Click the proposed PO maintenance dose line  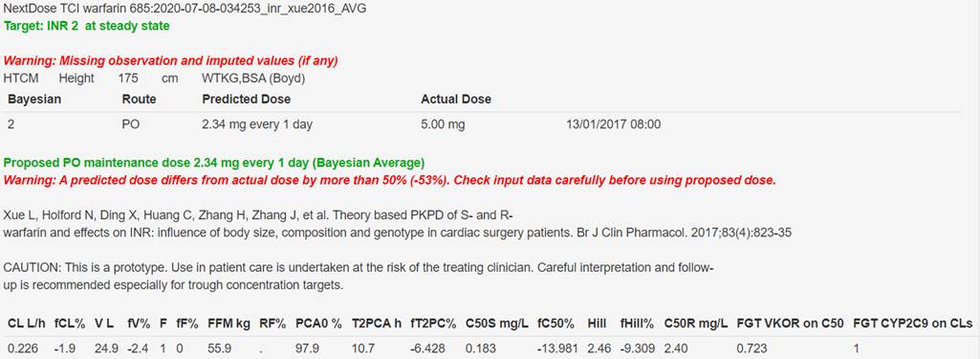click(x=214, y=163)
